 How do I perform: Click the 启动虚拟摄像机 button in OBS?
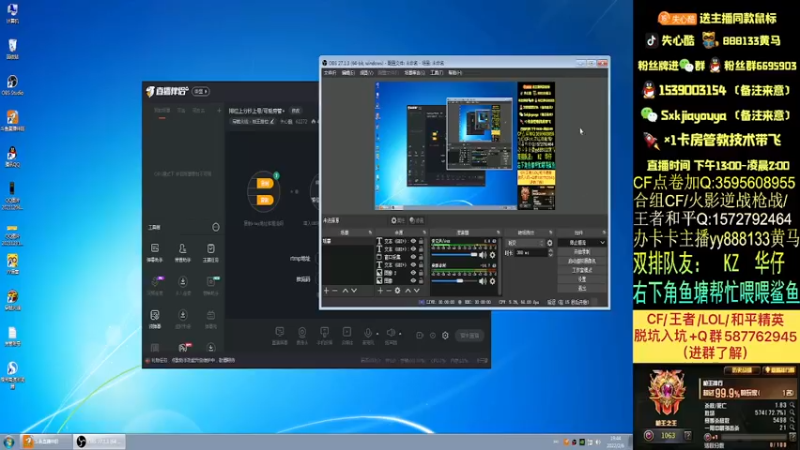(x=582, y=261)
